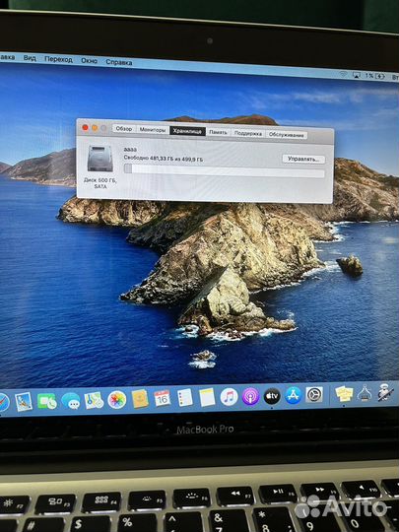
Task: Launch the Mail stamp icon in Dock
Action: click(x=24, y=402)
